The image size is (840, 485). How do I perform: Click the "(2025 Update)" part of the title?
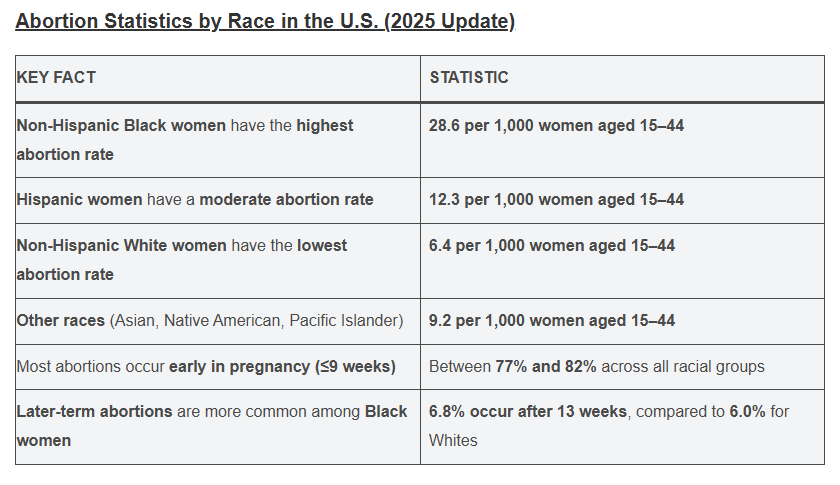pyautogui.click(x=451, y=21)
